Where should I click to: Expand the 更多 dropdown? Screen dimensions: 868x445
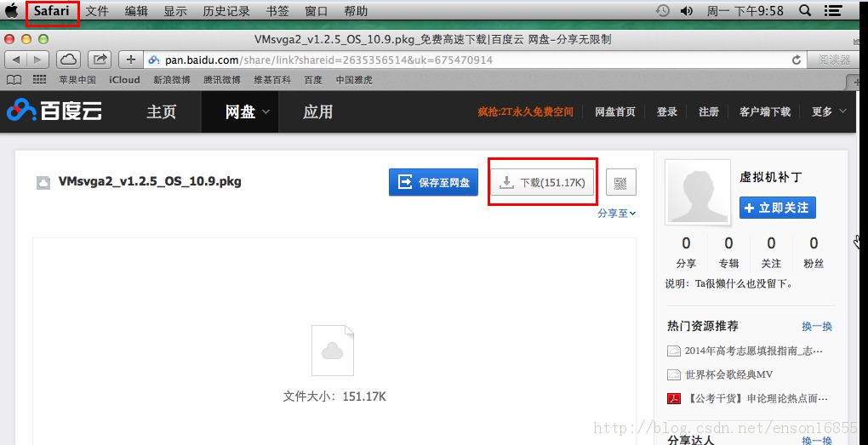(829, 111)
